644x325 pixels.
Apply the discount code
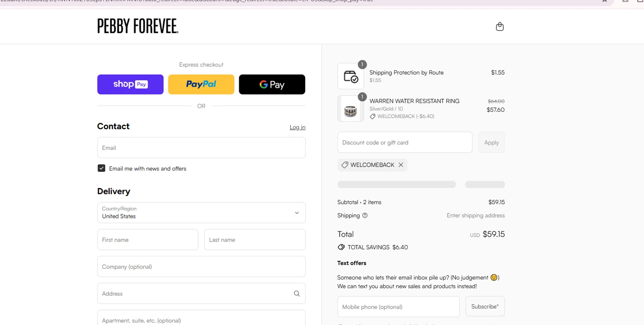[x=492, y=143]
